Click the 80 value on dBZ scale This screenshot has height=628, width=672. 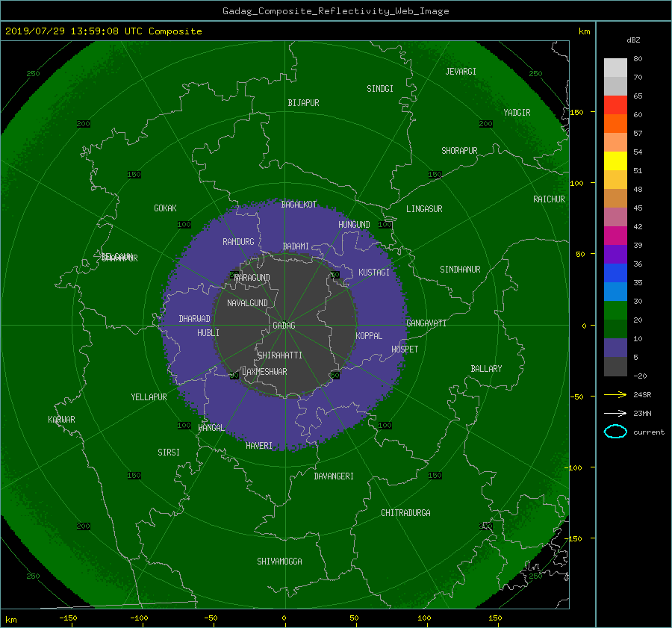pyautogui.click(x=638, y=59)
